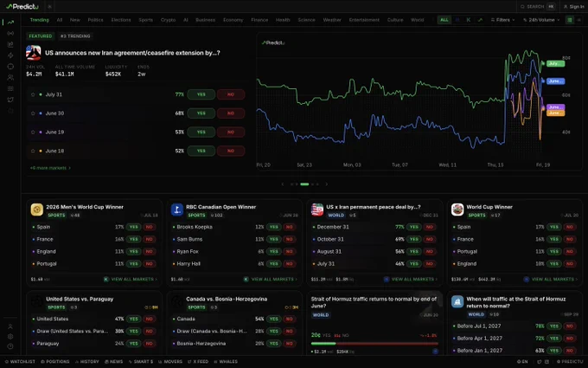Open the trending chart icon in left sidebar
The width and height of the screenshot is (588, 368).
(x=10, y=23)
